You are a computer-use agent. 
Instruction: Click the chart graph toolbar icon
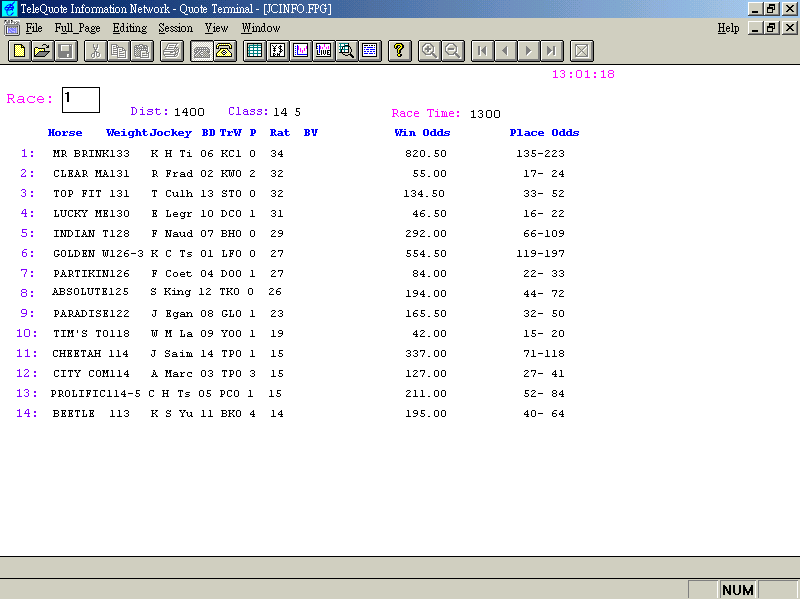click(301, 51)
